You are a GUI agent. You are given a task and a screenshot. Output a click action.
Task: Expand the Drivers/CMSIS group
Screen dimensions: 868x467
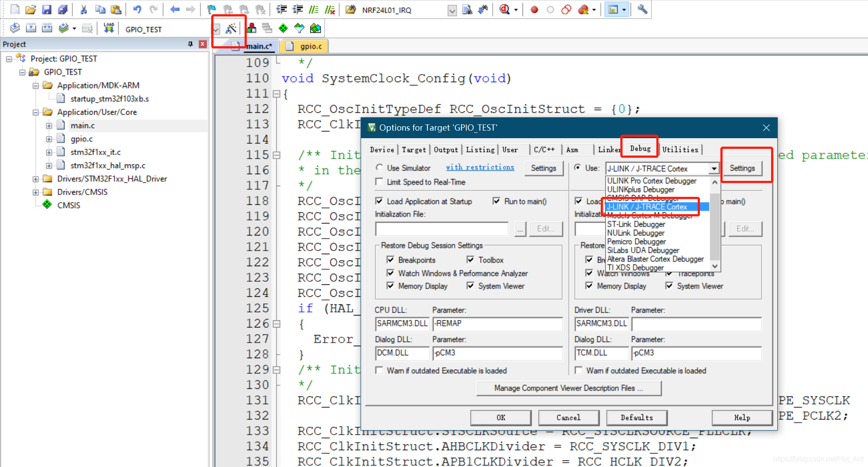[36, 192]
